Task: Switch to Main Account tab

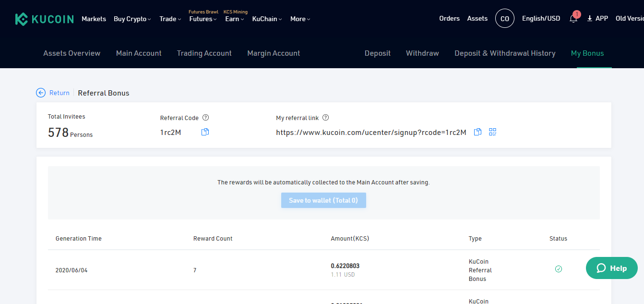Action: [139, 53]
